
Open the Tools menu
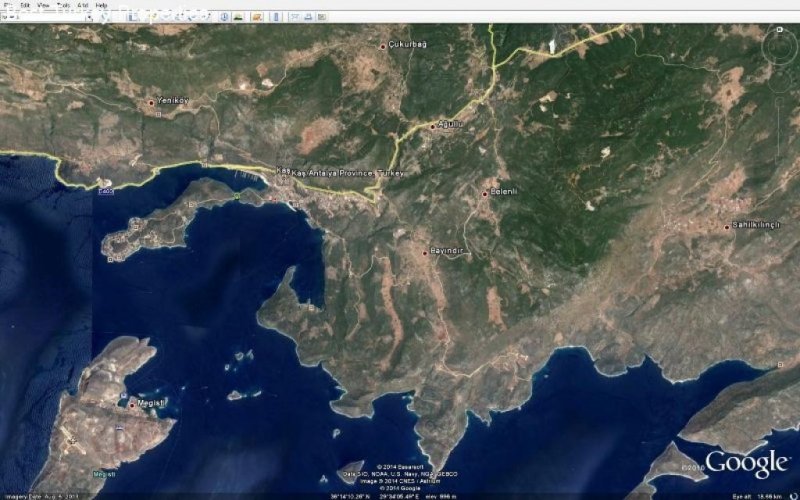pos(63,5)
